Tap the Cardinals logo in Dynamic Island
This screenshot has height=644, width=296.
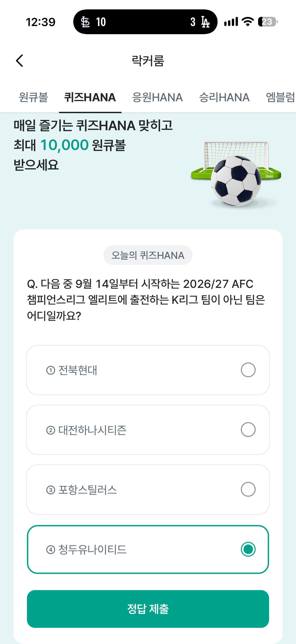(x=85, y=22)
